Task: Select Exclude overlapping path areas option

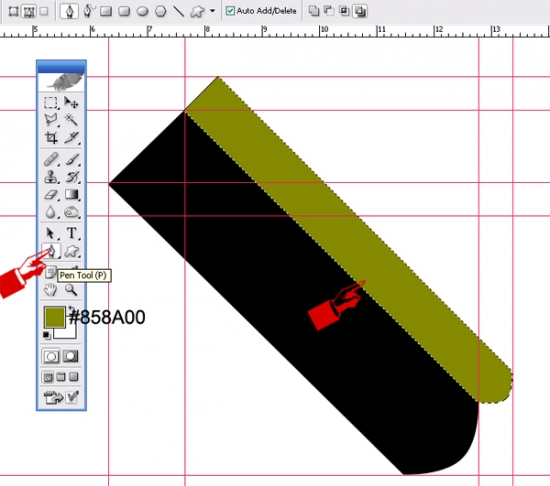Action: 360,11
